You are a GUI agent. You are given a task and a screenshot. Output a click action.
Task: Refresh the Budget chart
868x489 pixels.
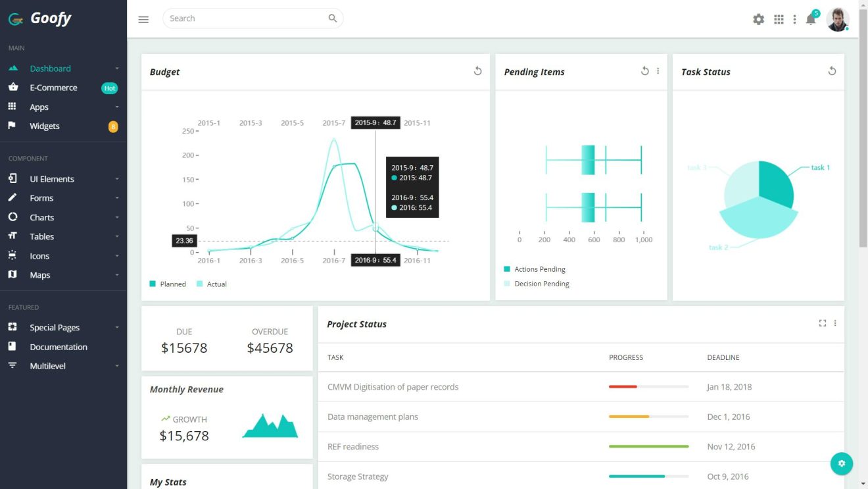[x=478, y=70]
